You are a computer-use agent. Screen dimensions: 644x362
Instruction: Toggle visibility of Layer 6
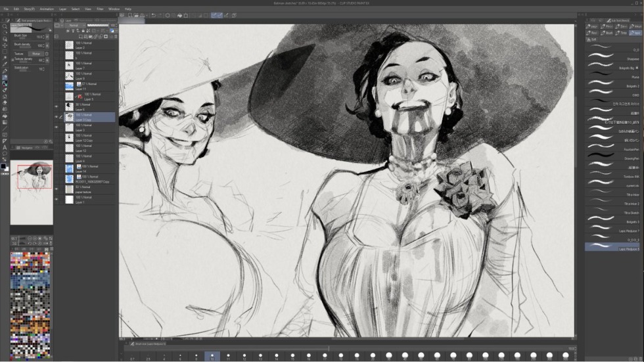click(x=57, y=106)
